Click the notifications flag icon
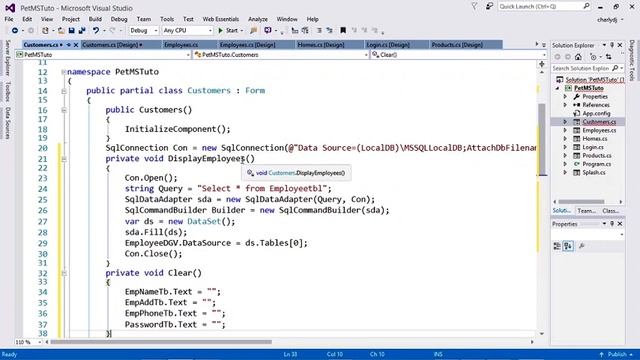The width and height of the screenshot is (640, 360). tap(474, 7)
